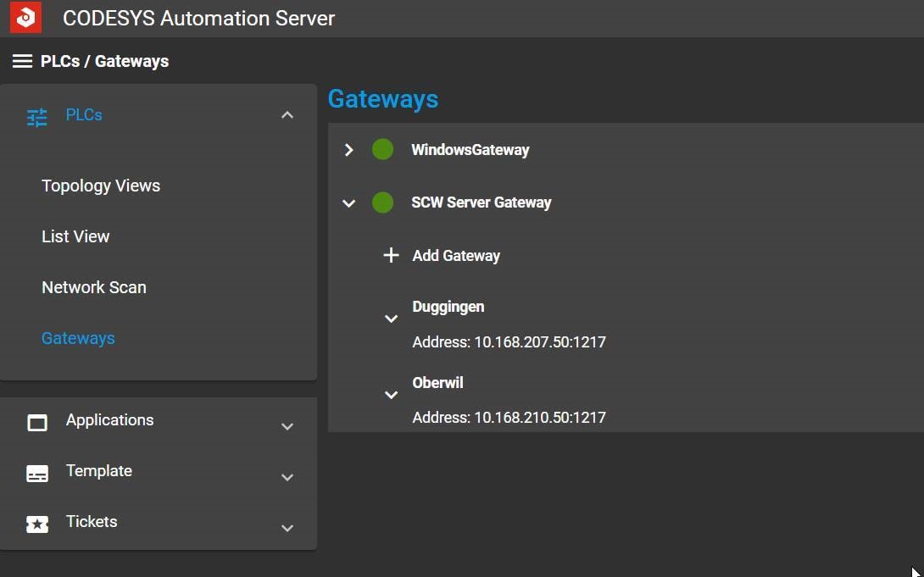Click the Applications menu label
This screenshot has width=924, height=577.
(x=109, y=419)
